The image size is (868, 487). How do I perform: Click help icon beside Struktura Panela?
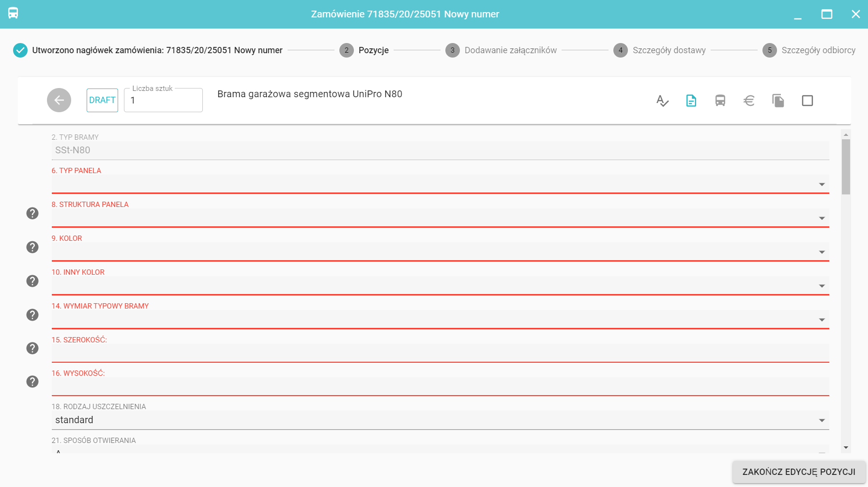pos(32,213)
